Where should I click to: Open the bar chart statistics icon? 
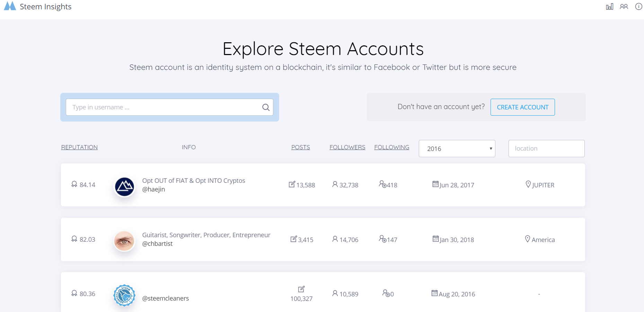[x=609, y=7]
